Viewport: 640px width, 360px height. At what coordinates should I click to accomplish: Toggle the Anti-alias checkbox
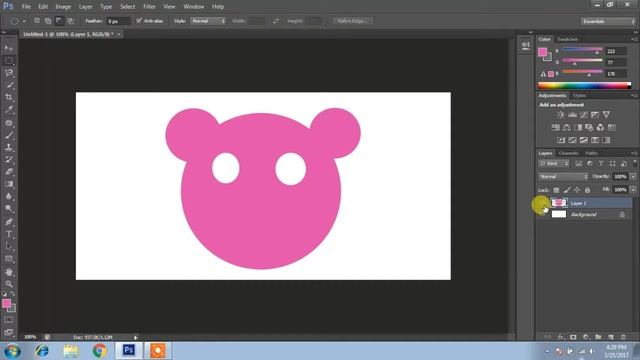[139, 20]
